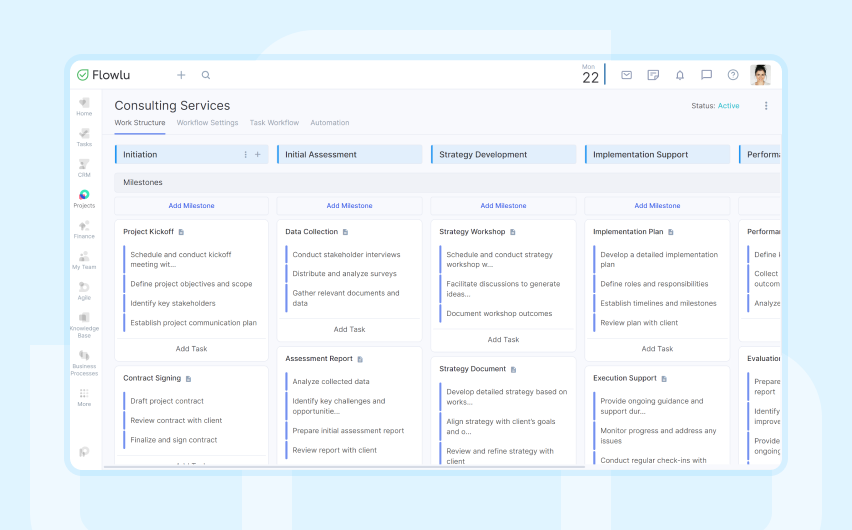Open 'Establish project communication plan' task

point(193,323)
